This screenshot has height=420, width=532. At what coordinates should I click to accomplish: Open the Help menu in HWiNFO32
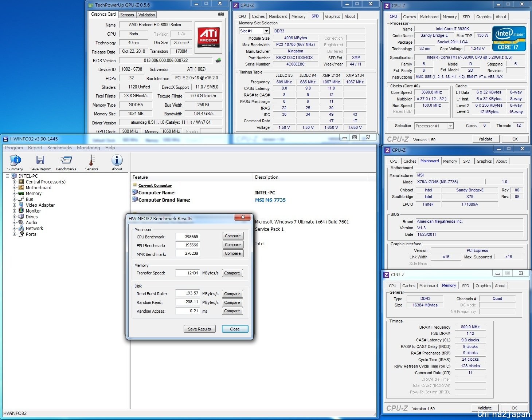coord(110,148)
